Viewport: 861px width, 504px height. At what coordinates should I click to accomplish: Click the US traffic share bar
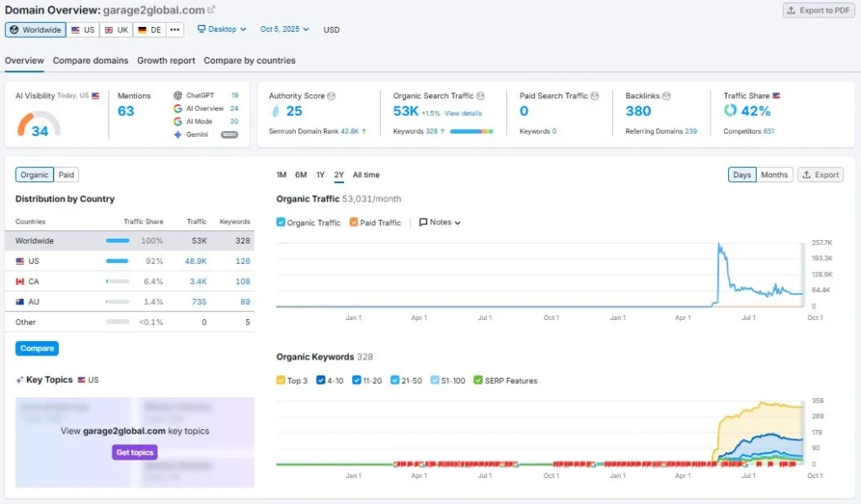[x=118, y=261]
